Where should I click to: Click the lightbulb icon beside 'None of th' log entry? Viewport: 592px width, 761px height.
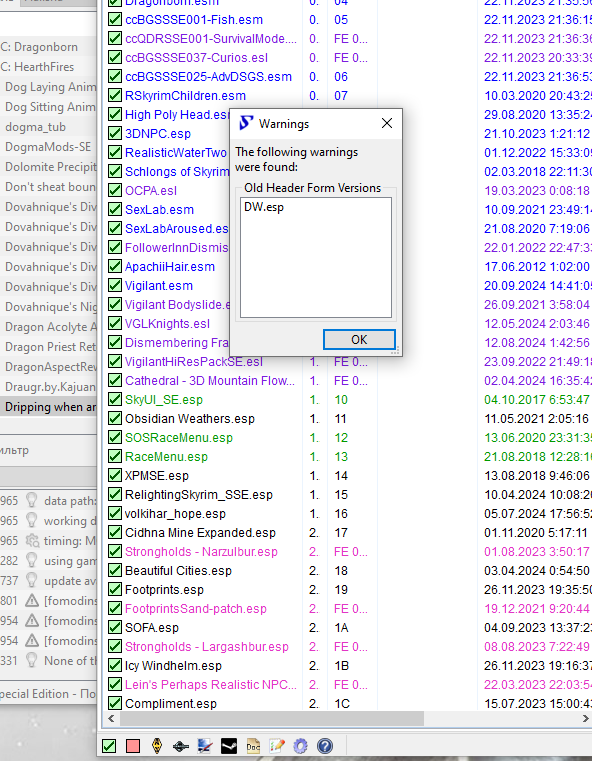click(x=32, y=660)
